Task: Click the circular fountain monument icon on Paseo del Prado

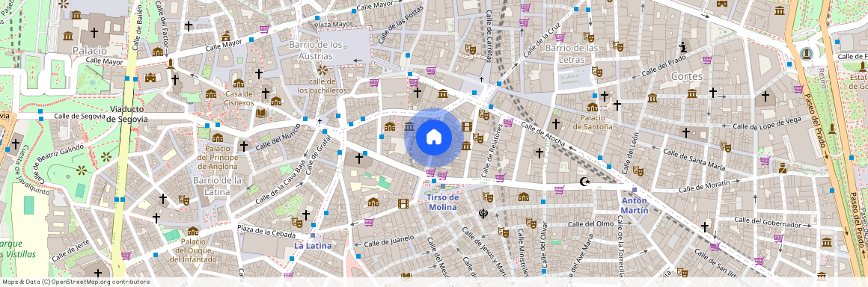Action: [806, 54]
